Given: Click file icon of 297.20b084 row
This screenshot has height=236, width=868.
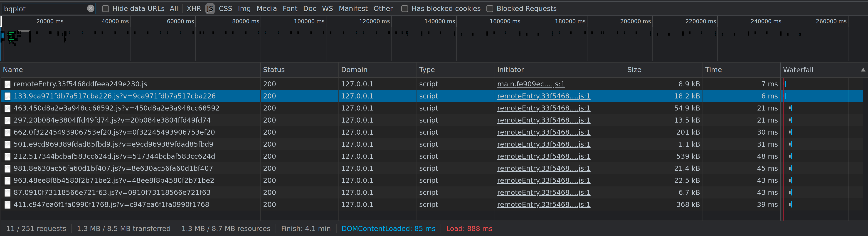Looking at the screenshot, I should point(7,121).
